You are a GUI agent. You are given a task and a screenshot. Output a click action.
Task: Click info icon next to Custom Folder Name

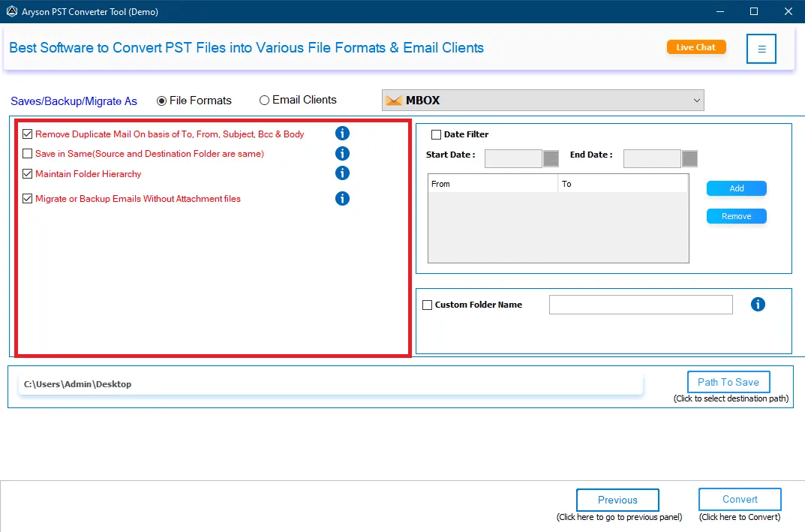[x=758, y=304]
